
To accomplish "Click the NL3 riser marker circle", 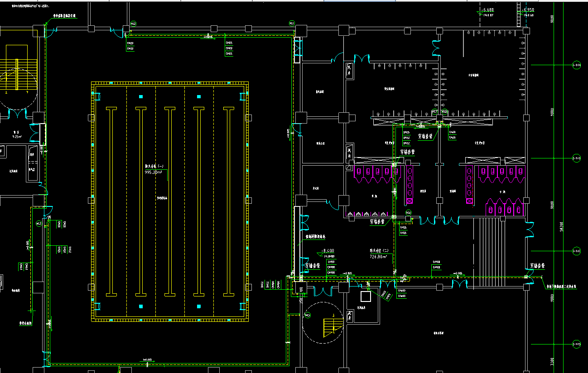I will [x=39, y=224].
